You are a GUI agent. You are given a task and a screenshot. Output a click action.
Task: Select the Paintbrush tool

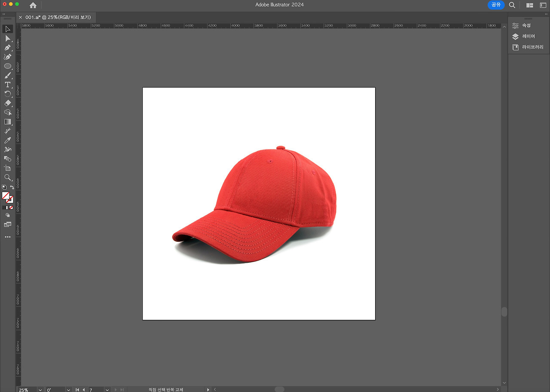point(8,76)
